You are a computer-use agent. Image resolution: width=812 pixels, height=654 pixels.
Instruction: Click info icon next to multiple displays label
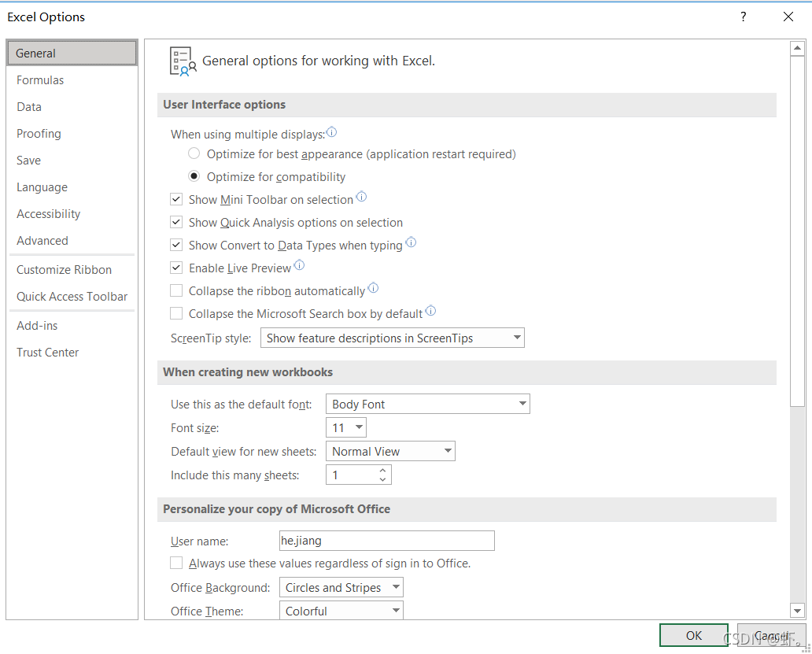click(332, 133)
